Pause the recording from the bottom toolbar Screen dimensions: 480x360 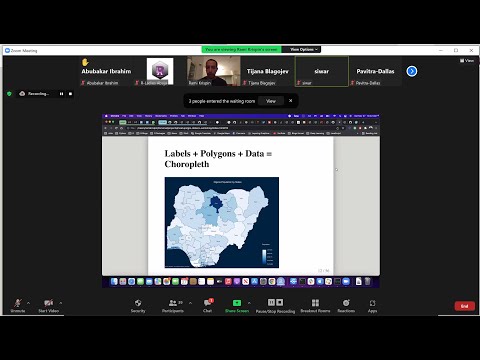coord(271,302)
